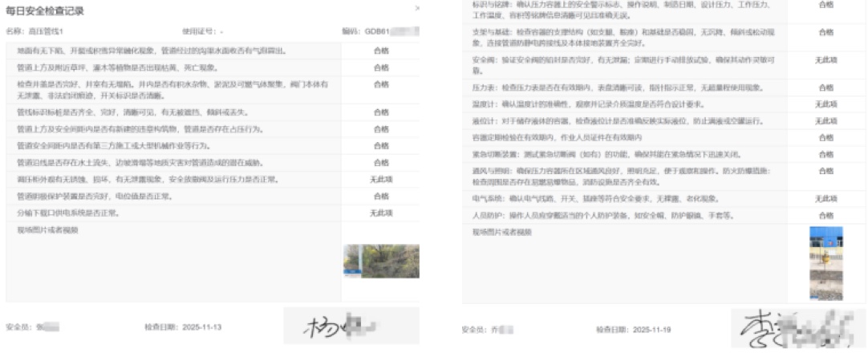Click the 每日安全检查记录 title
Viewport: 868px width, 353px height.
click(45, 11)
